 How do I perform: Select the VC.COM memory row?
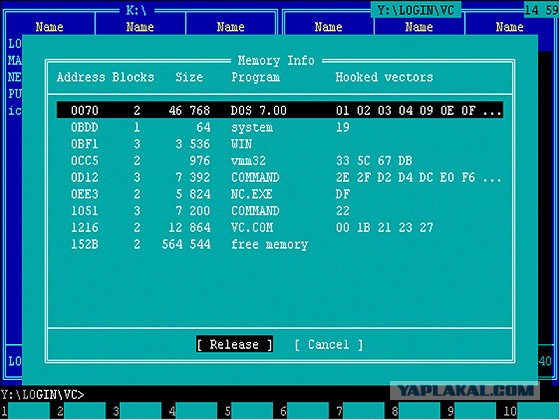tap(280, 228)
